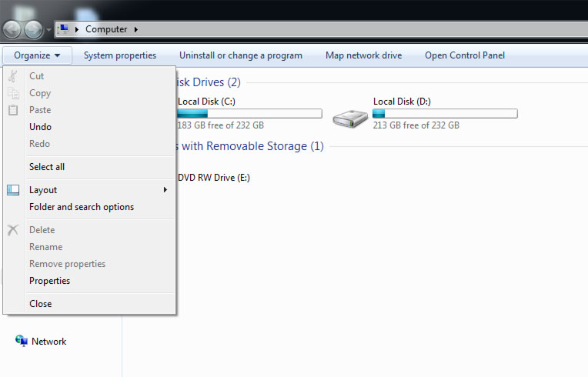Click the Local Disk (D:) drive icon
588x377 pixels.
click(350, 118)
